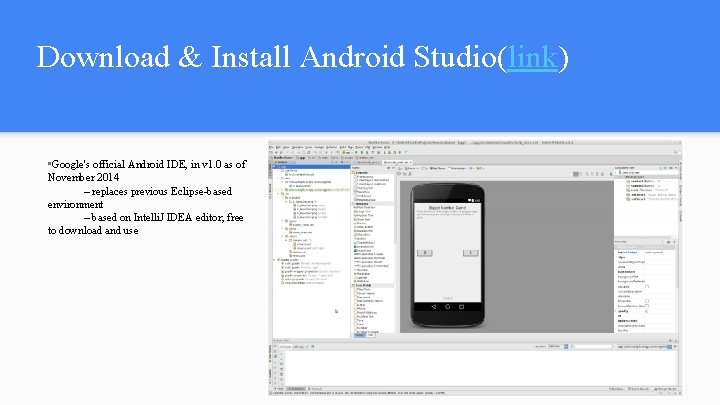The image size is (720, 405).
Task: Click the right '1' button in phone preview
Action: click(471, 253)
